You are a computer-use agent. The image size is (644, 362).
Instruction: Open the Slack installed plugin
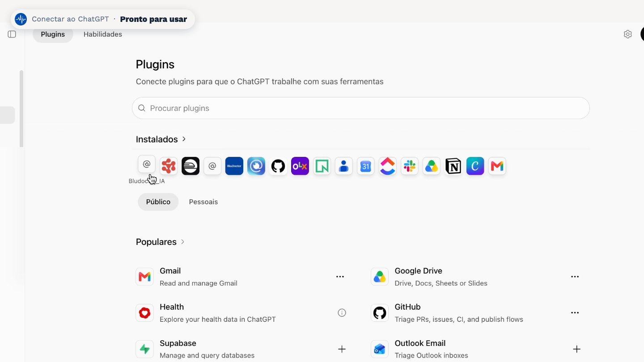coord(410,166)
